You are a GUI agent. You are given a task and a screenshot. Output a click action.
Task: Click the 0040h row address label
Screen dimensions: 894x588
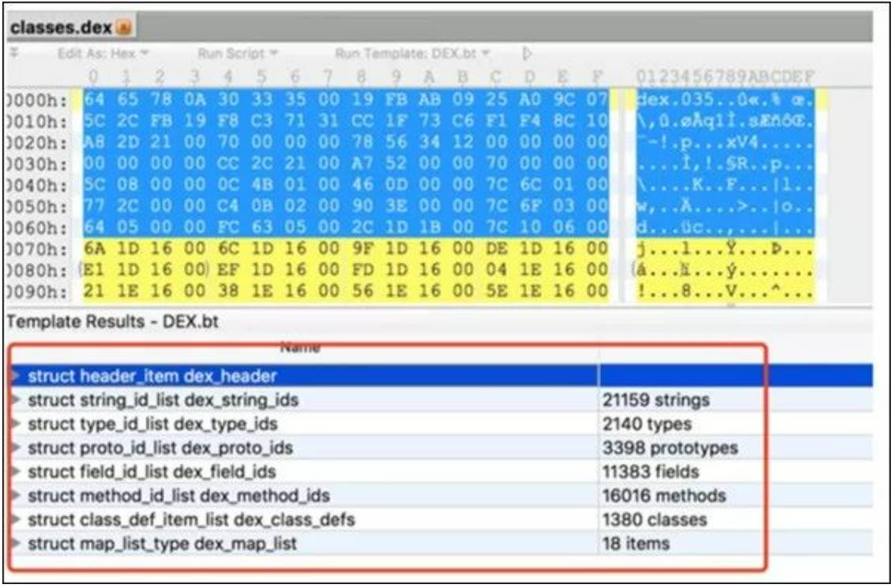pyautogui.click(x=36, y=185)
